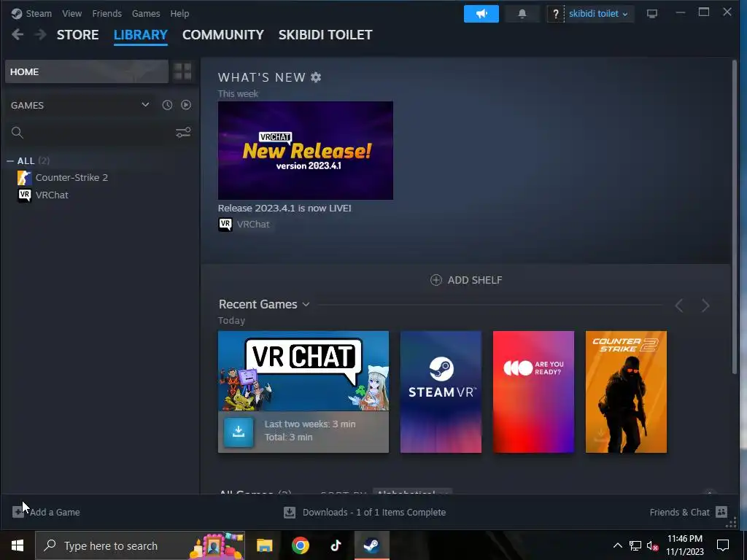Switch to collections grid view icon
Image resolution: width=747 pixels, height=560 pixels.
tap(182, 71)
